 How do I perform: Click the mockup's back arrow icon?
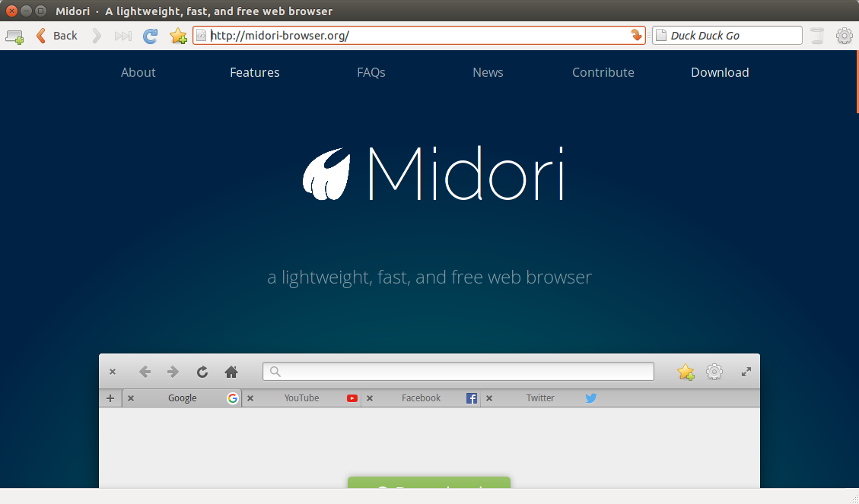(145, 372)
